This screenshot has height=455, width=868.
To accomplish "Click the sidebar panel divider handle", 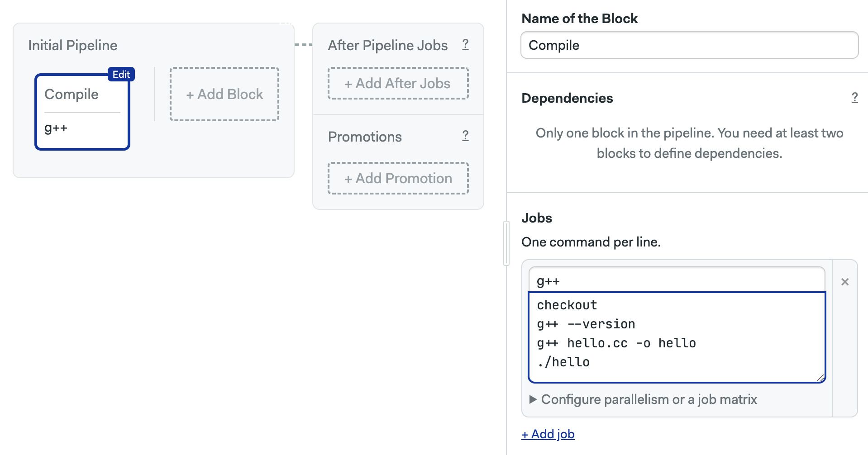I will pos(506,243).
